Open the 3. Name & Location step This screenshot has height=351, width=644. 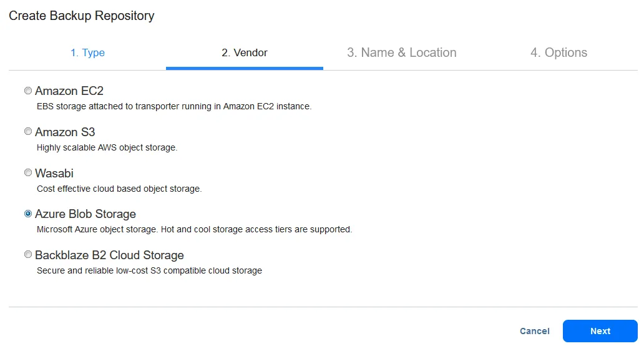point(402,53)
